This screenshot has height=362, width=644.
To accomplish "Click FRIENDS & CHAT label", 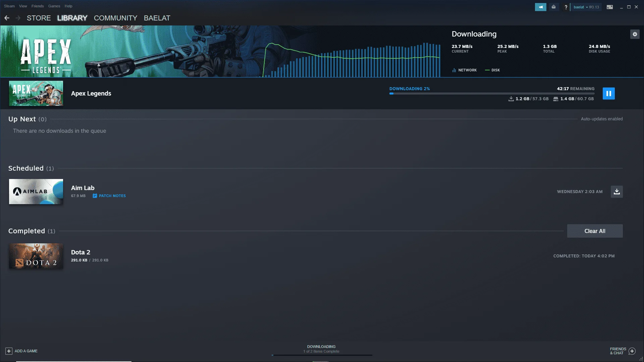I will pos(618,351).
